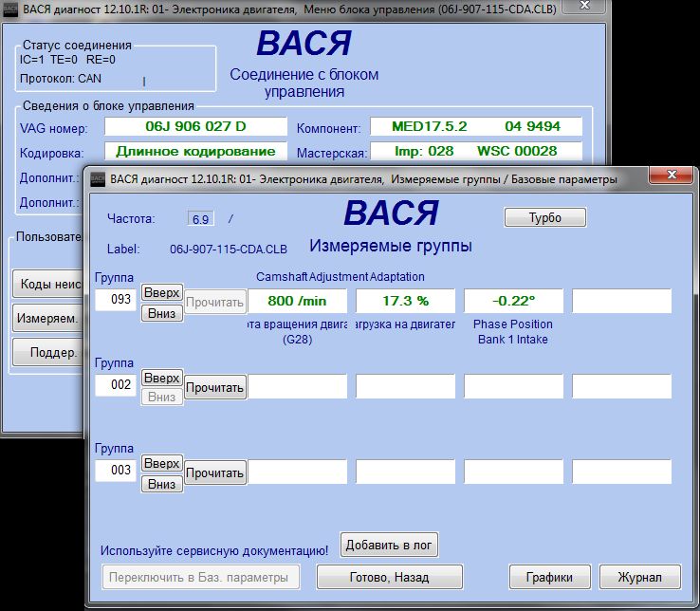Click Длинное кодирование field
This screenshot has height=611, width=700.
pos(195,152)
